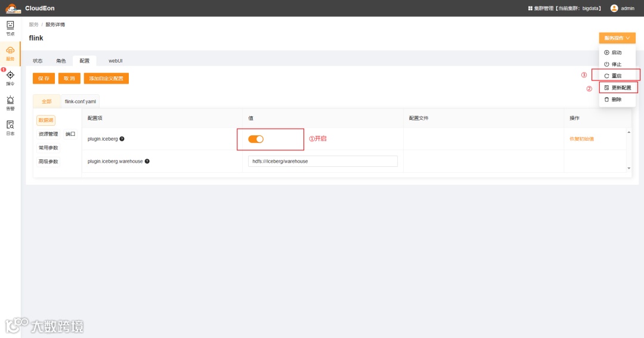The image size is (644, 338).
Task: Choose 删除 (delete) from service menu
Action: (x=617, y=100)
